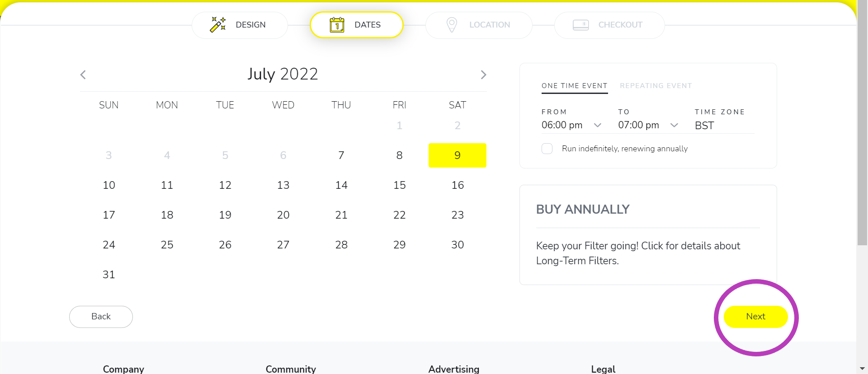Click the Checkout card icon

coord(581,25)
